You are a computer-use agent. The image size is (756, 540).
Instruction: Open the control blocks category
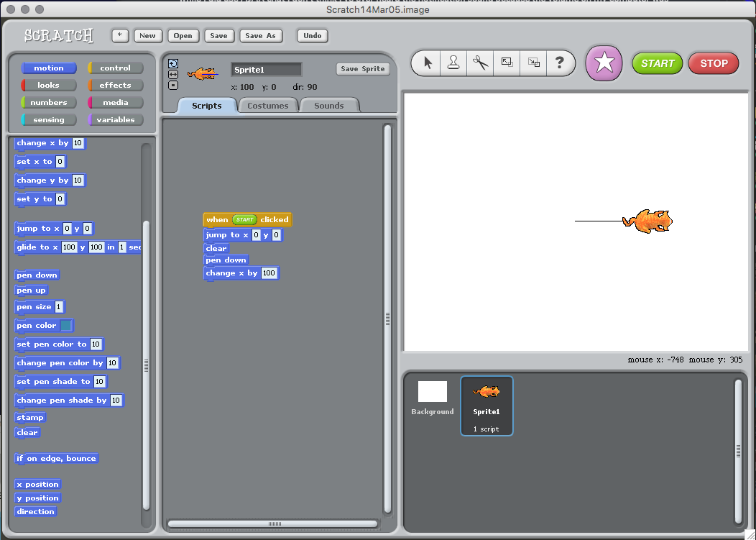[x=115, y=68]
